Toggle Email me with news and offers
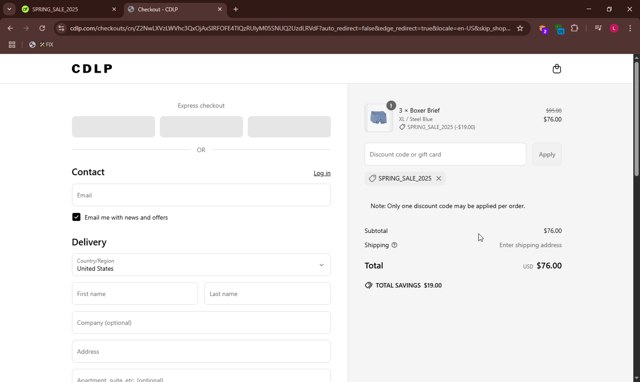Viewport: 640px width, 382px height. tap(76, 217)
